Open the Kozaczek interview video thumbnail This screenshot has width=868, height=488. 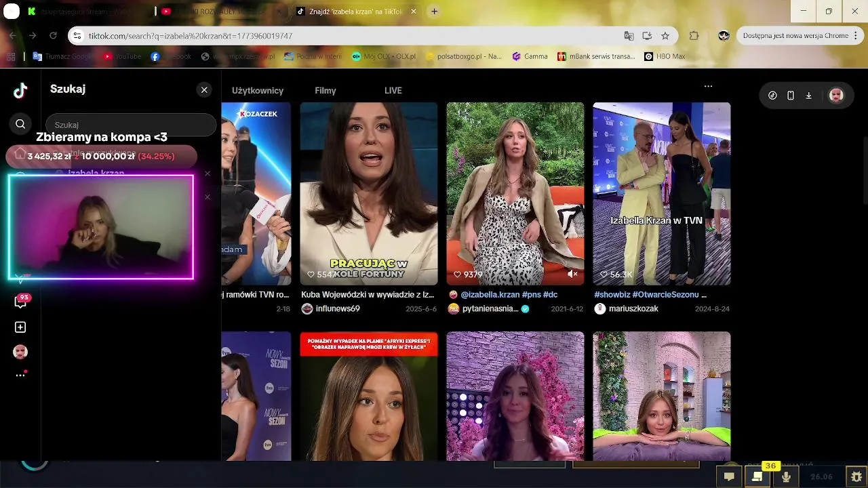256,194
